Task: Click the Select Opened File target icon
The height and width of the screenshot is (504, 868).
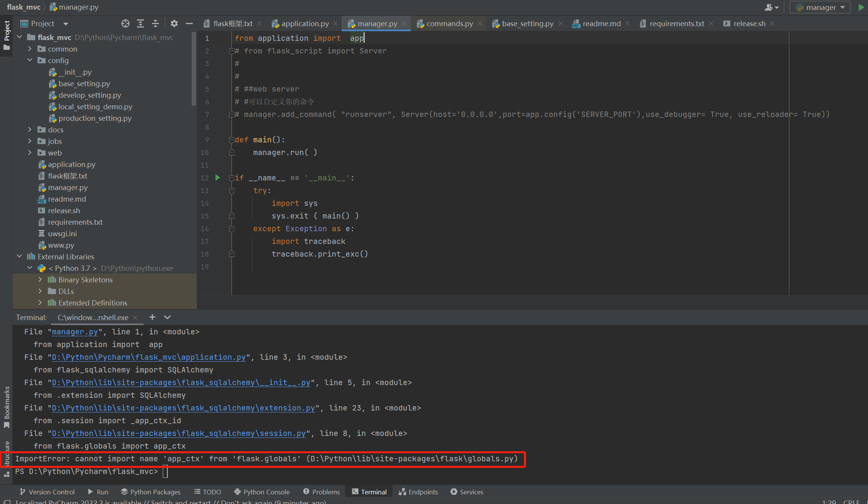Action: [125, 23]
